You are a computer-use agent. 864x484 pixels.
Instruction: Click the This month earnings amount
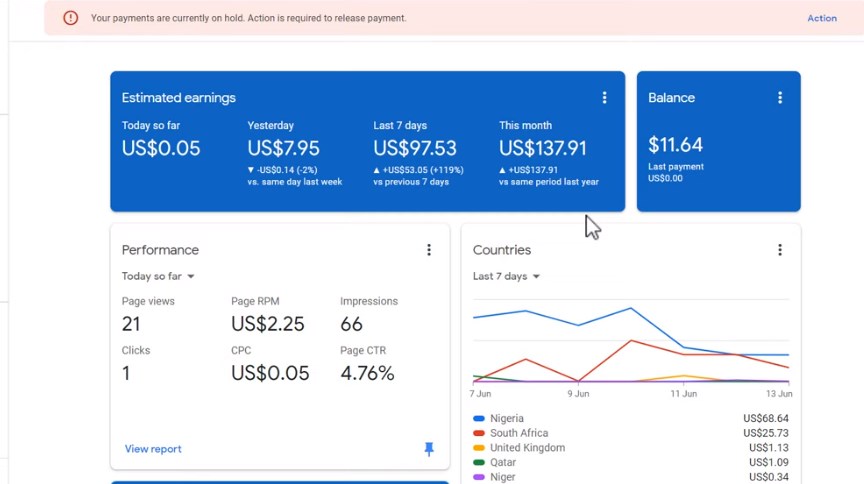click(x=543, y=149)
